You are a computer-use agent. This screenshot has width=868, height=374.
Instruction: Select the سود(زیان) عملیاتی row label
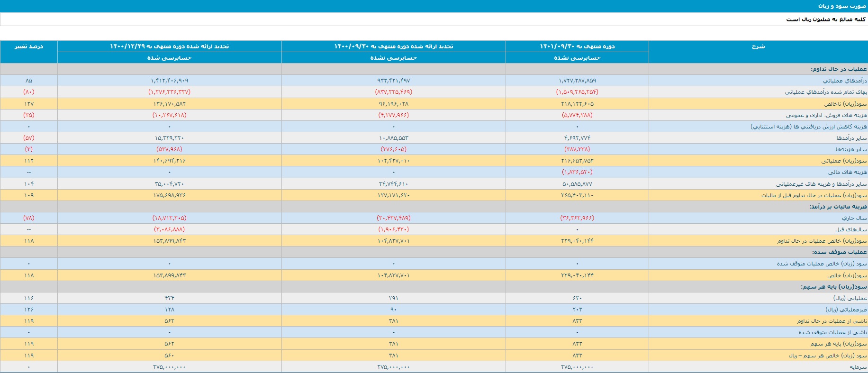coord(844,161)
